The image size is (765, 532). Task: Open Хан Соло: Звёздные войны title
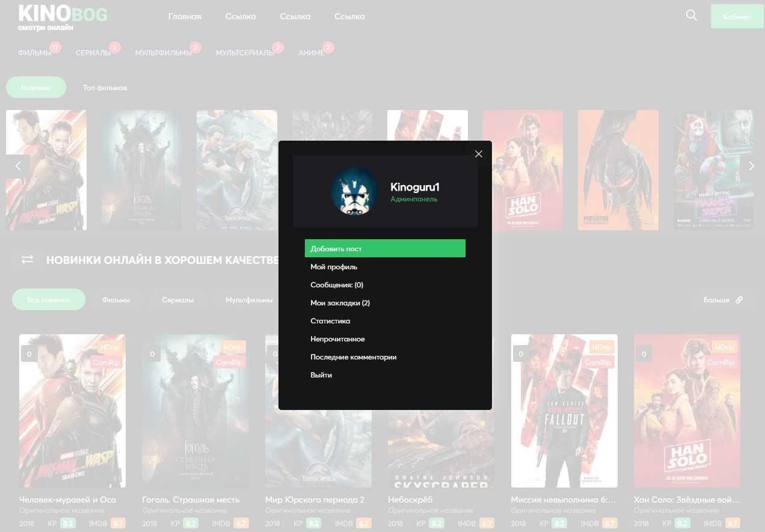[687, 500]
